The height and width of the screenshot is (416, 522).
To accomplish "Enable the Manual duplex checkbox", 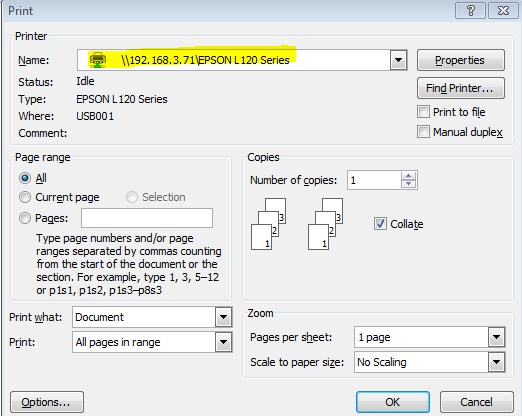I will pyautogui.click(x=423, y=132).
